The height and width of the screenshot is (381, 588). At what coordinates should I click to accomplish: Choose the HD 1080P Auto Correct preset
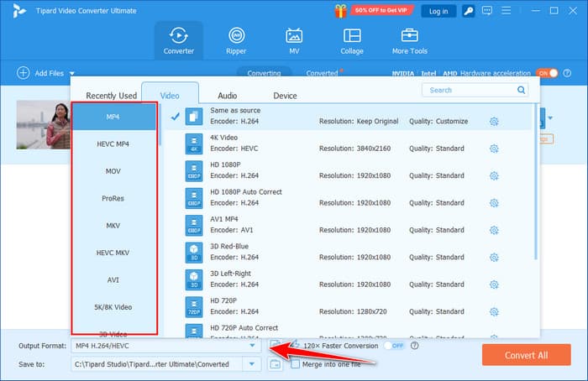(349, 198)
